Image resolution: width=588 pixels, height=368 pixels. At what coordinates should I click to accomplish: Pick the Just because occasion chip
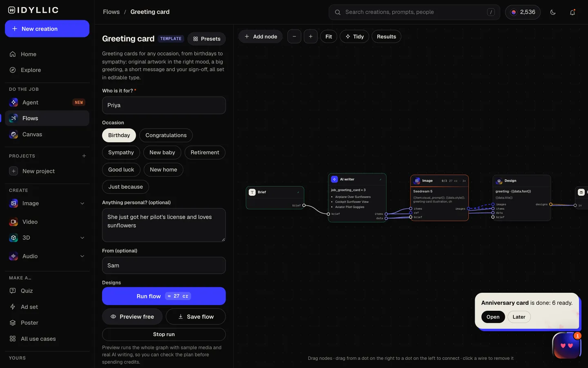pos(125,187)
